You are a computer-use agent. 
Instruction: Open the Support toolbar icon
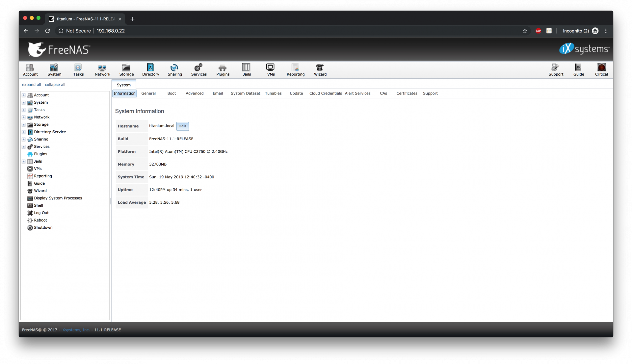pos(556,70)
